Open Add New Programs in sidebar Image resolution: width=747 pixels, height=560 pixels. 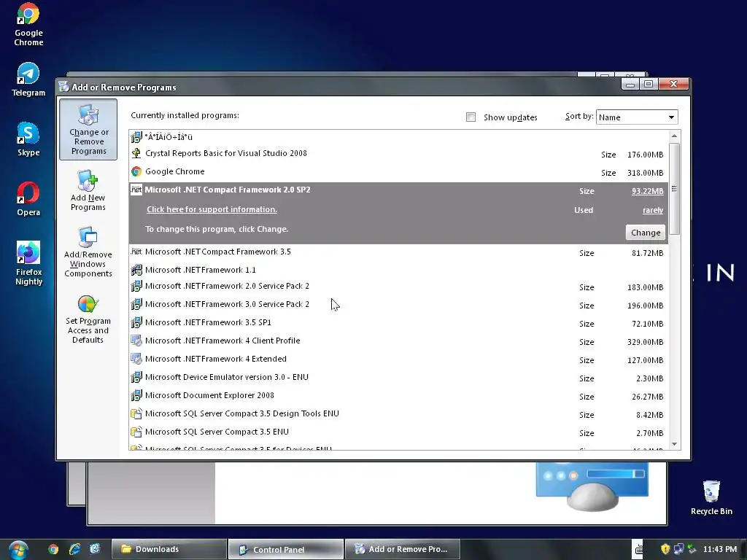(88, 190)
